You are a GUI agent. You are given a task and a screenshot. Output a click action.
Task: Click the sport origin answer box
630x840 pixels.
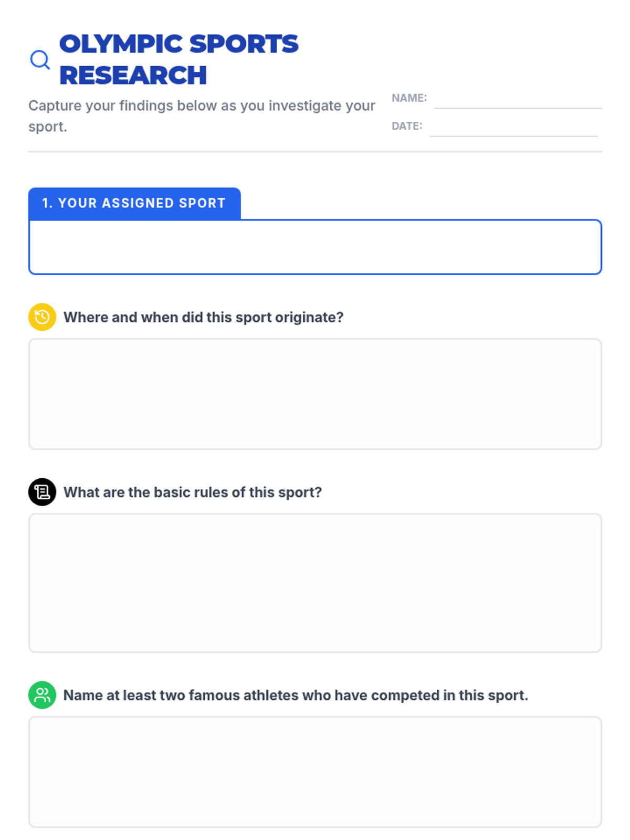(315, 394)
